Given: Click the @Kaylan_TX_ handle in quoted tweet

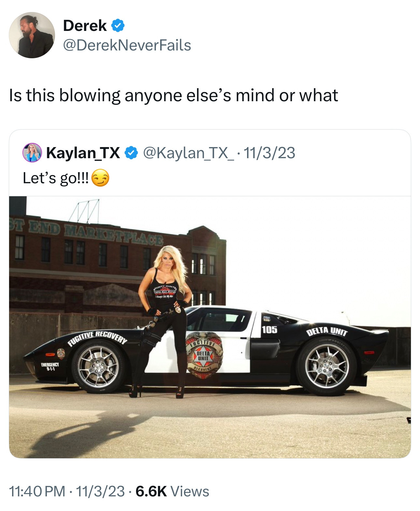Looking at the screenshot, I should tap(188, 153).
